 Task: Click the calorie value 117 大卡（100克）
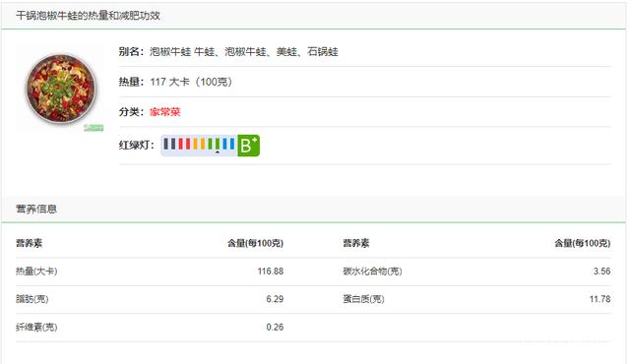pyautogui.click(x=191, y=82)
